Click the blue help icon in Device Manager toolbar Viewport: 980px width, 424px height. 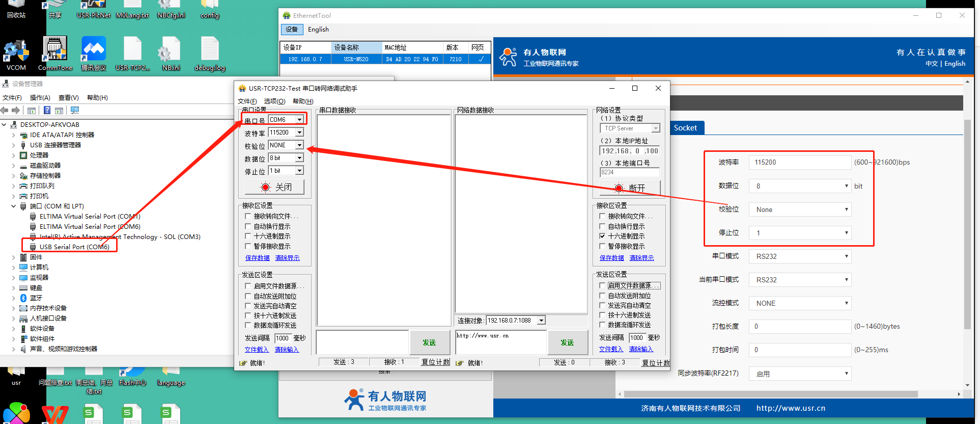[47, 111]
